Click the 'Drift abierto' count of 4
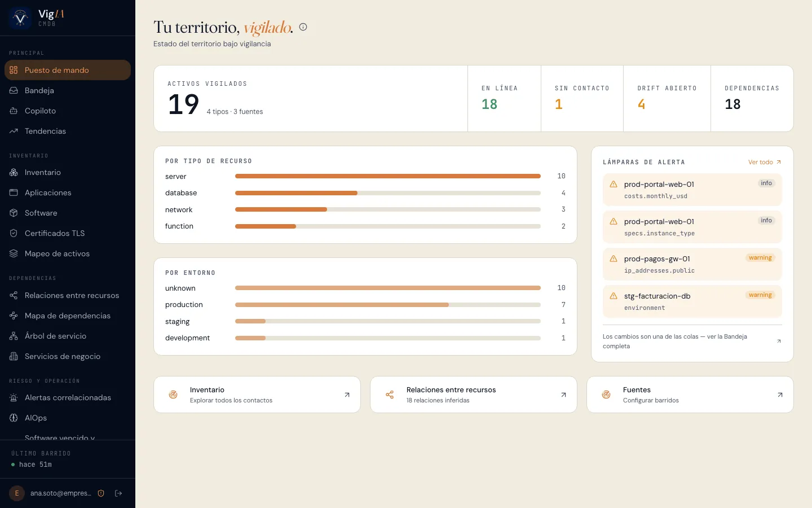The width and height of the screenshot is (812, 508). tap(642, 104)
